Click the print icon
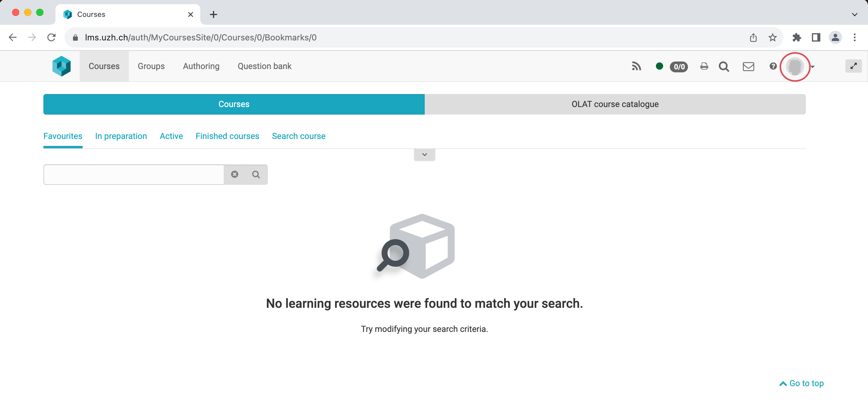The image size is (868, 413). click(704, 66)
